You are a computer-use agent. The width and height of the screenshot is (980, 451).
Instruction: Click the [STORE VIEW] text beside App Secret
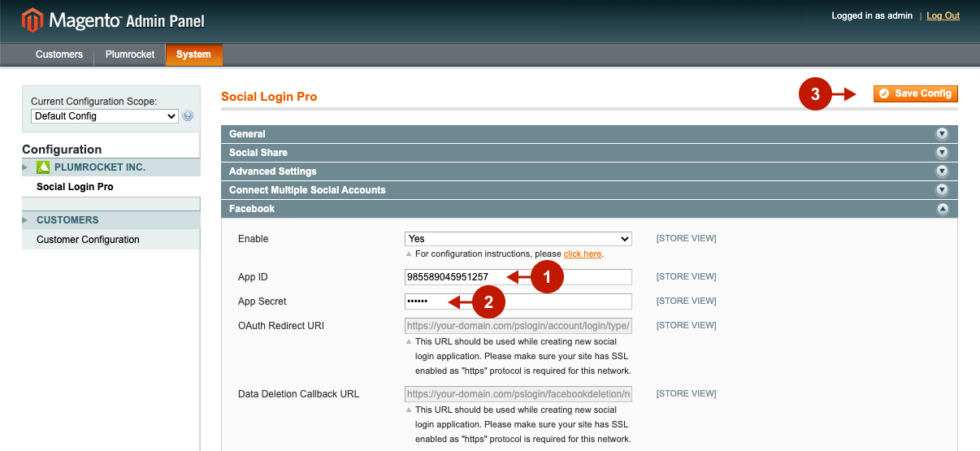pos(687,301)
